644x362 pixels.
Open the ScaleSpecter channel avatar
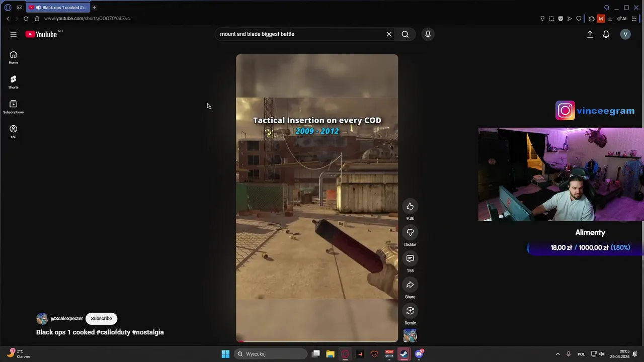click(x=42, y=319)
